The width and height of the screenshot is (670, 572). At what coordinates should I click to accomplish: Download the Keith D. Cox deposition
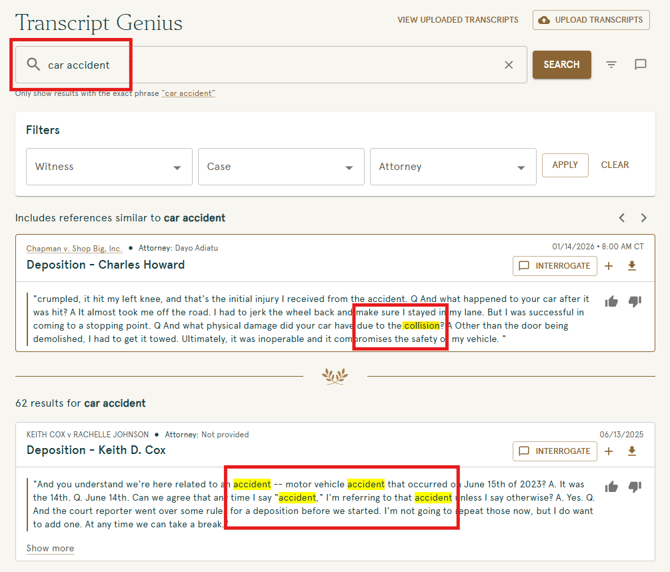click(632, 451)
